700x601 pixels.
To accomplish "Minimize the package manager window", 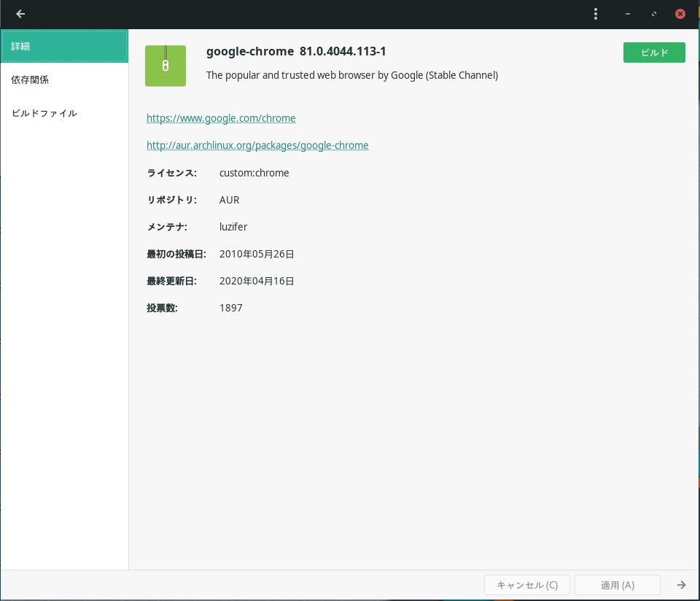I will (628, 14).
